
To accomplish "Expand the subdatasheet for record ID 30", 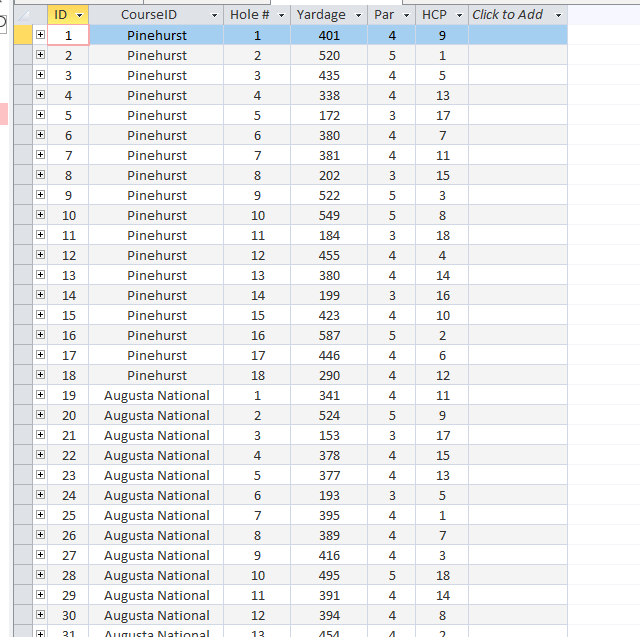I will (40, 615).
